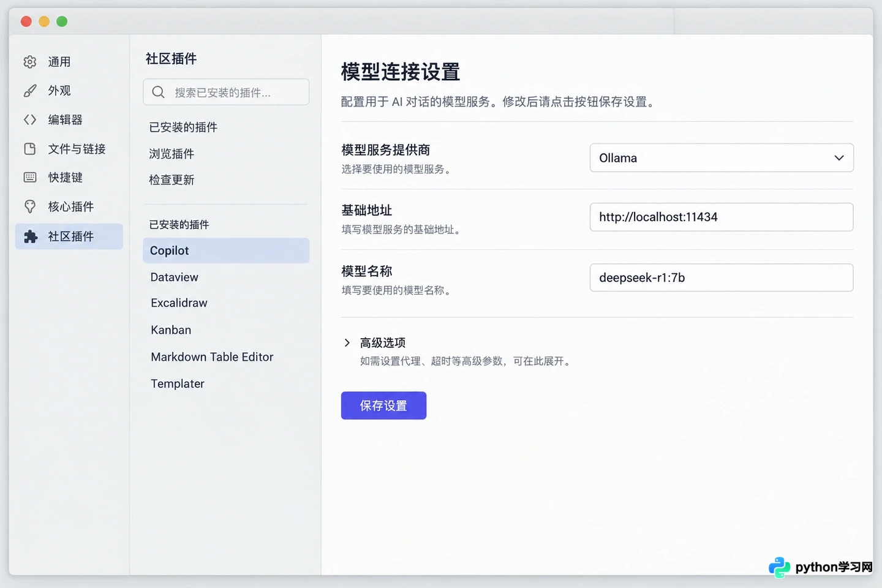882x588 pixels.
Task: Click the gear icon beside 通用
Action: [30, 62]
